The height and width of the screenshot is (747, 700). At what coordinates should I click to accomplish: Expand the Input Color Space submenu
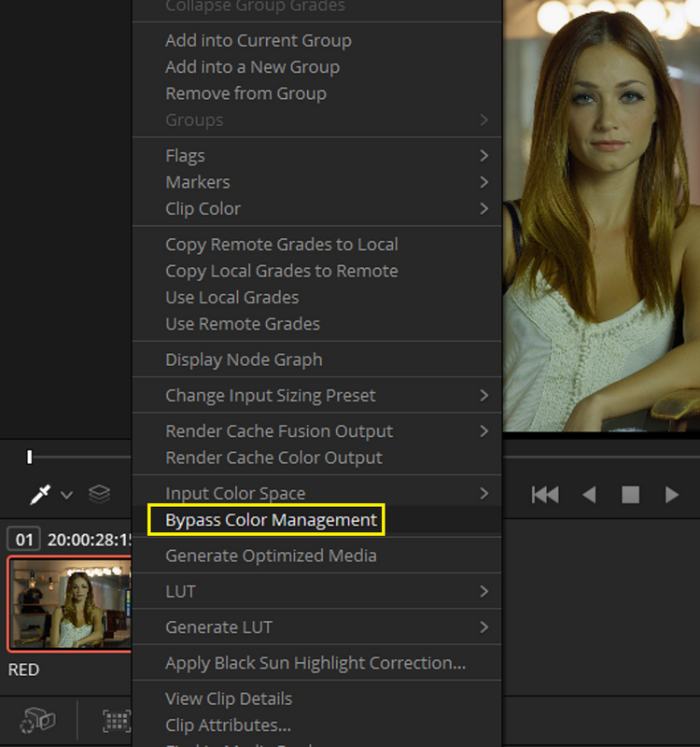316,493
